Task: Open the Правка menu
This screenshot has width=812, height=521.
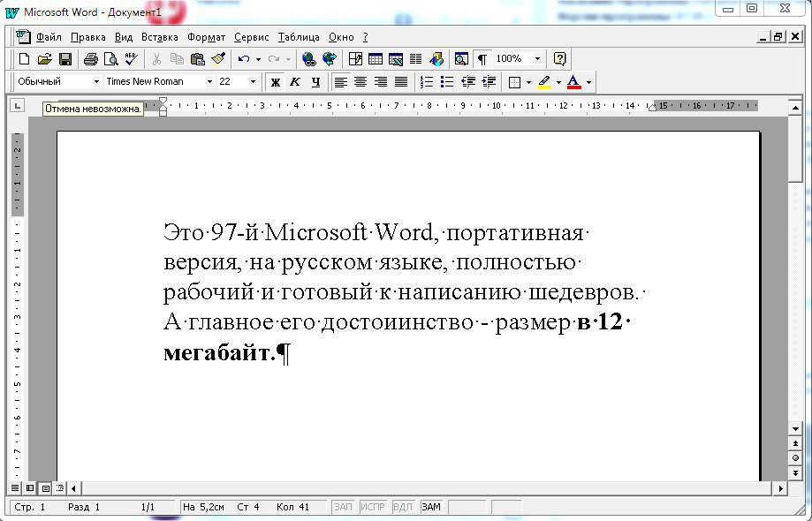Action: click(x=88, y=37)
